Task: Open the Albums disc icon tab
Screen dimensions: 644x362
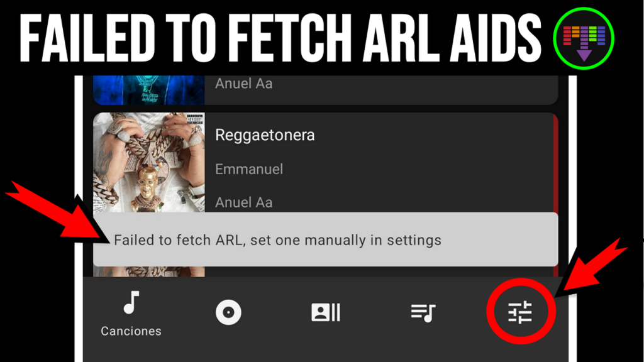Action: click(x=228, y=312)
